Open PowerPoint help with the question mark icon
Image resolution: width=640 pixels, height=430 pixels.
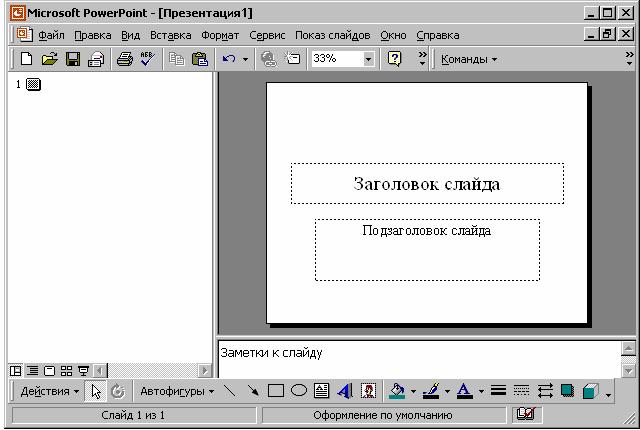point(394,59)
